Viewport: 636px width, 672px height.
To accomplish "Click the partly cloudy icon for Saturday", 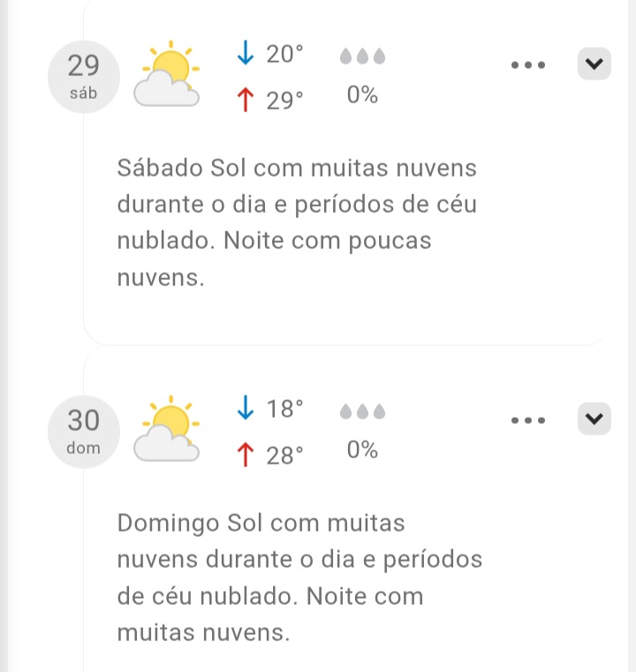I will coord(167,75).
